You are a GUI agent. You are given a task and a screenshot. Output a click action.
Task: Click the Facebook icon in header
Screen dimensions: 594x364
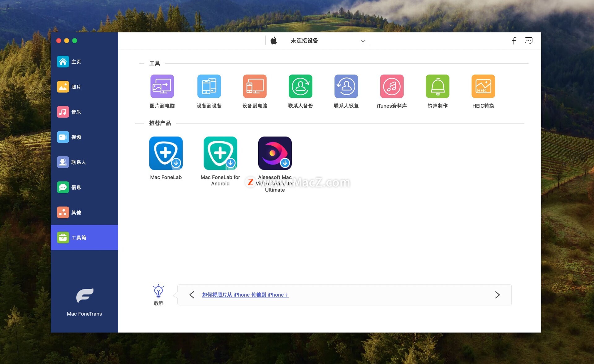click(514, 41)
